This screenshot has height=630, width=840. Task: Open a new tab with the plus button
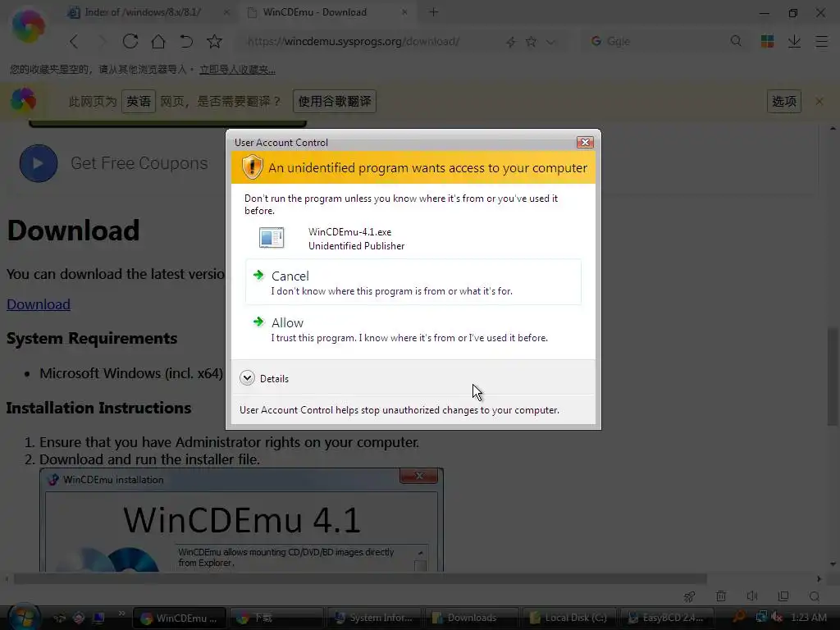433,11
